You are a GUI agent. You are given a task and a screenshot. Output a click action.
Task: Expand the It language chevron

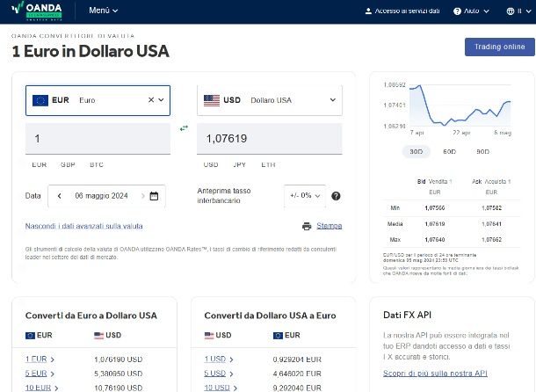pos(528,11)
